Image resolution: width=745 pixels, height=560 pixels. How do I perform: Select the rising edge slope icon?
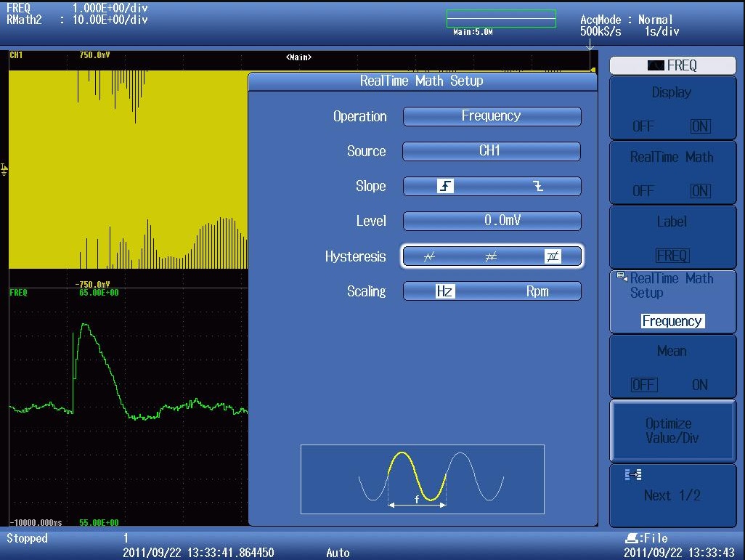point(445,187)
